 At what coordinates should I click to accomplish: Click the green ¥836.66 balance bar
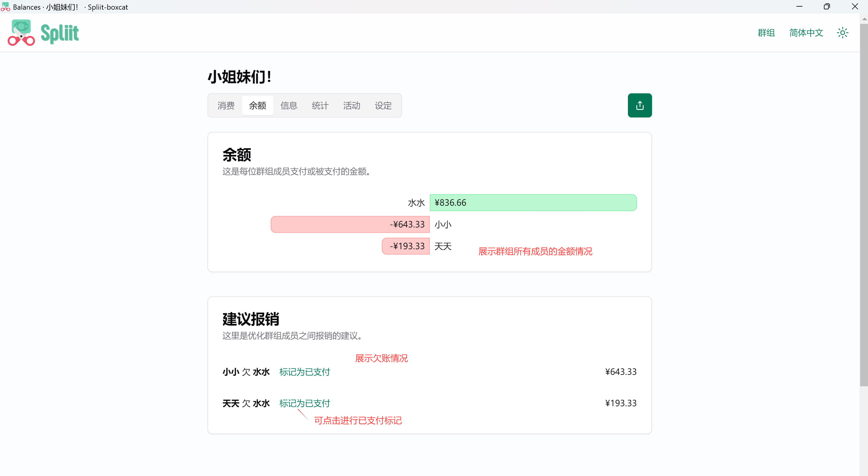tap(533, 202)
